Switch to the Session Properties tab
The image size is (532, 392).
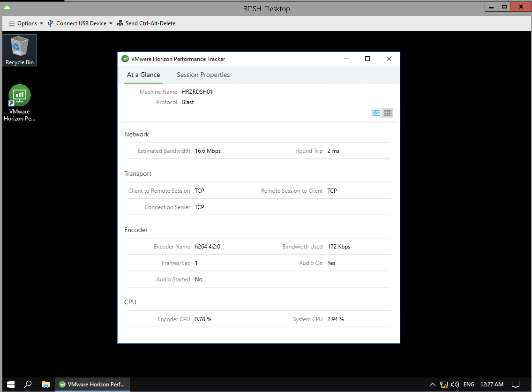pos(203,75)
